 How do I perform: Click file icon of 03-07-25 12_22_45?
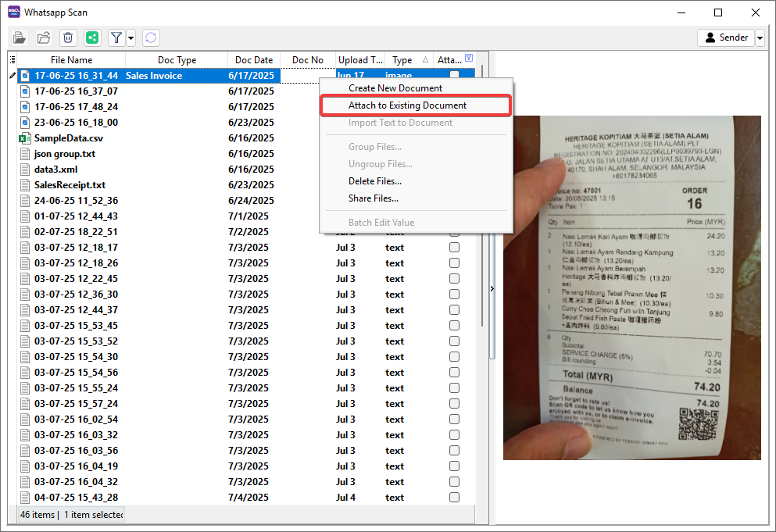[x=25, y=279]
